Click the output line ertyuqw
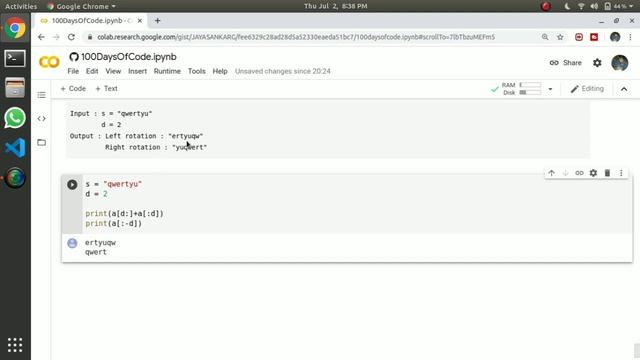 pyautogui.click(x=100, y=242)
